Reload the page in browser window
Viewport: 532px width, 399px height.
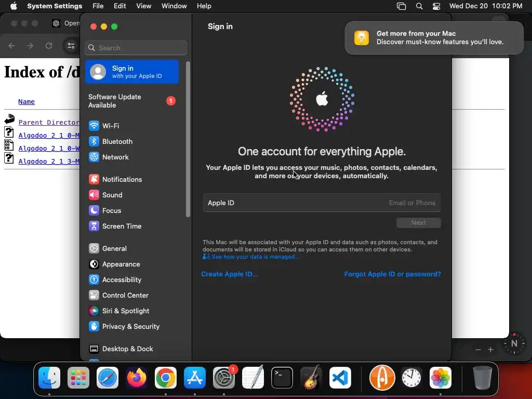coord(49,46)
